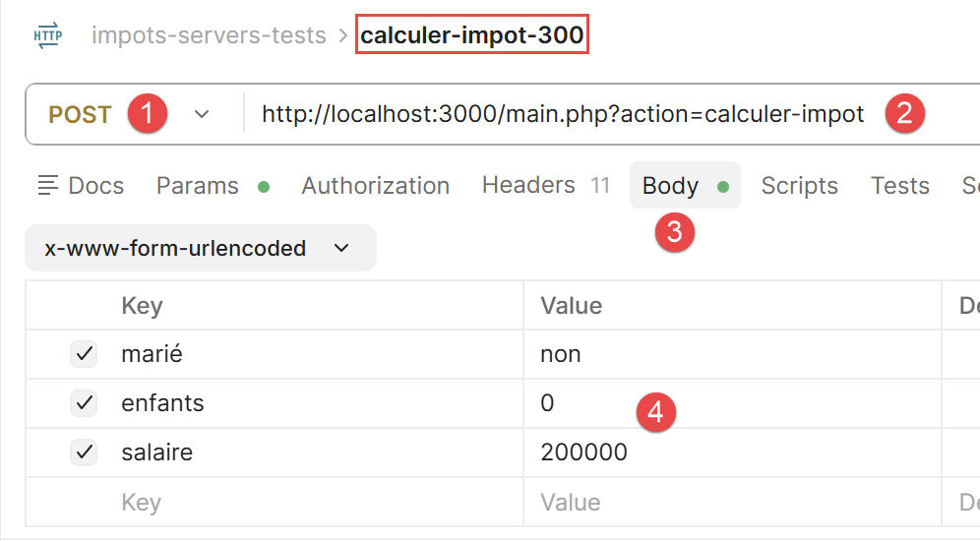Edit the salaire value 200000
The width and height of the screenshot is (980, 541).
tap(583, 452)
